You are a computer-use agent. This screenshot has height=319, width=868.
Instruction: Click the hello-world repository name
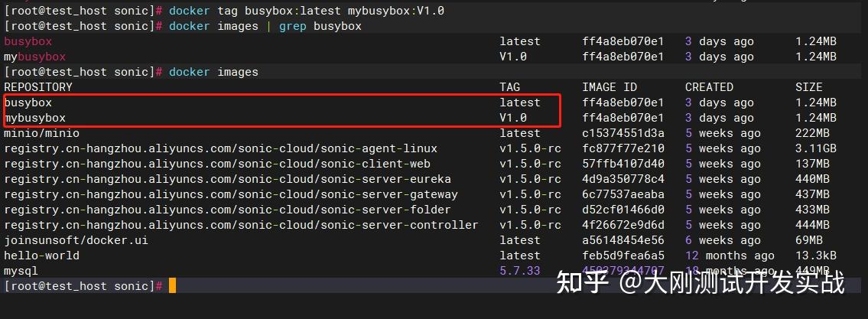[41, 256]
